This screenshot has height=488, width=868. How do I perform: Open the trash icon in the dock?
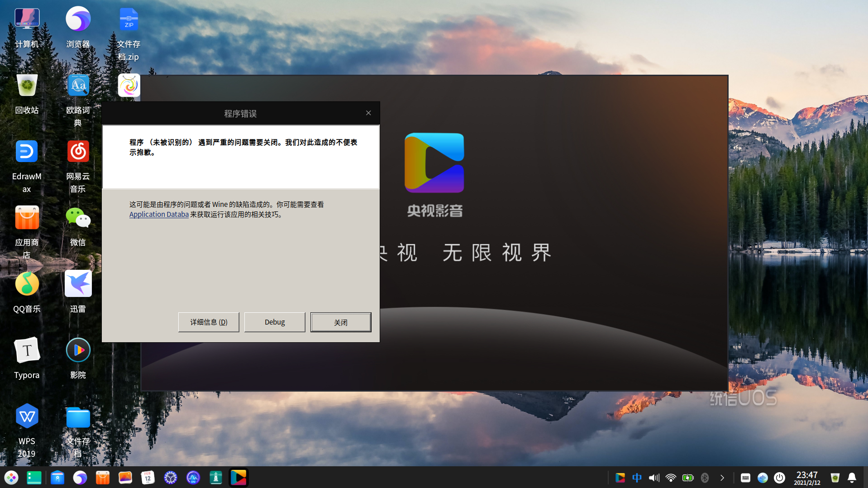pyautogui.click(x=835, y=478)
